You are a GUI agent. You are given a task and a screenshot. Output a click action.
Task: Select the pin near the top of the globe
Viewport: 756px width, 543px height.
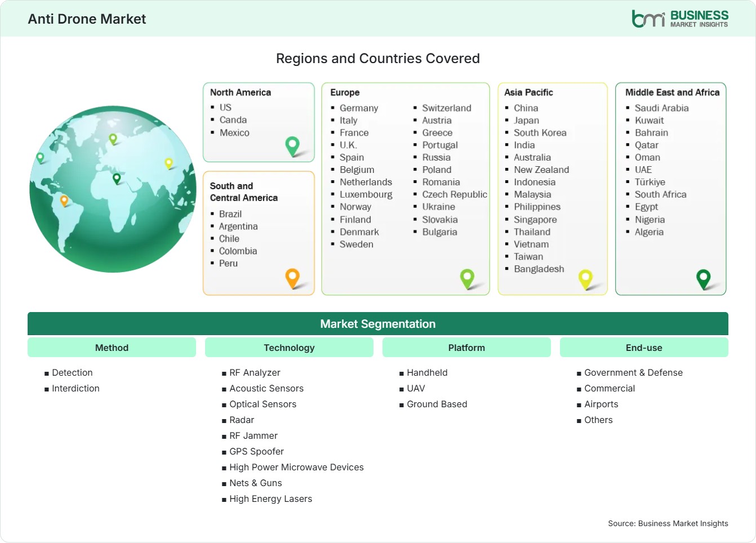click(x=113, y=139)
